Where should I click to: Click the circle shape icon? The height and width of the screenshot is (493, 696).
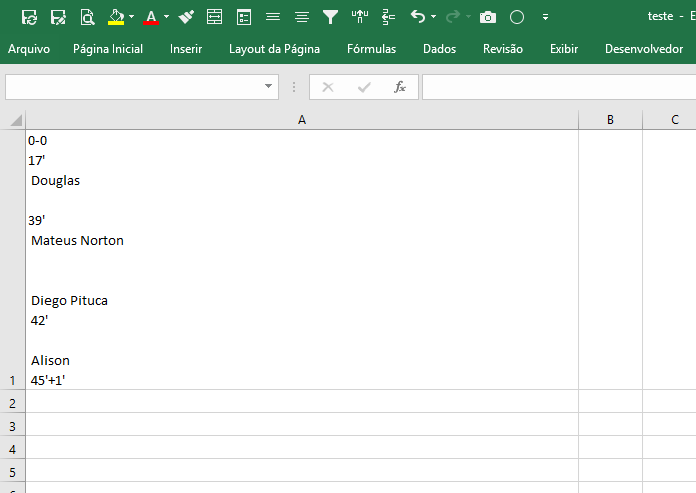[x=517, y=17]
